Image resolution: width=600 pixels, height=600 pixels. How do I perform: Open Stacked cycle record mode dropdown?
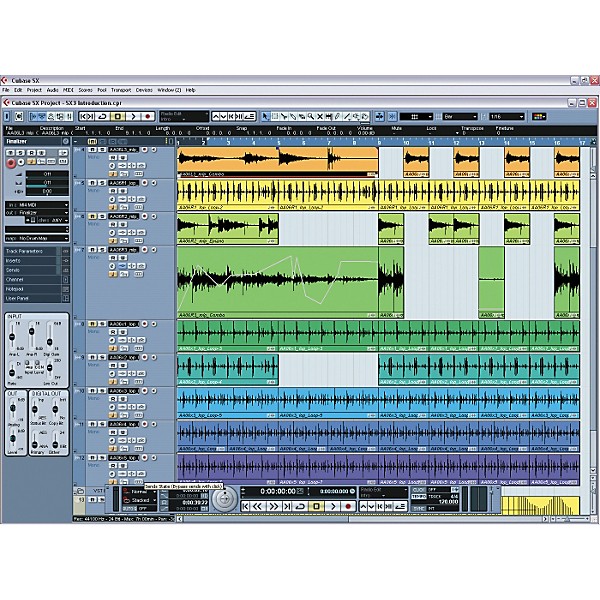139,501
